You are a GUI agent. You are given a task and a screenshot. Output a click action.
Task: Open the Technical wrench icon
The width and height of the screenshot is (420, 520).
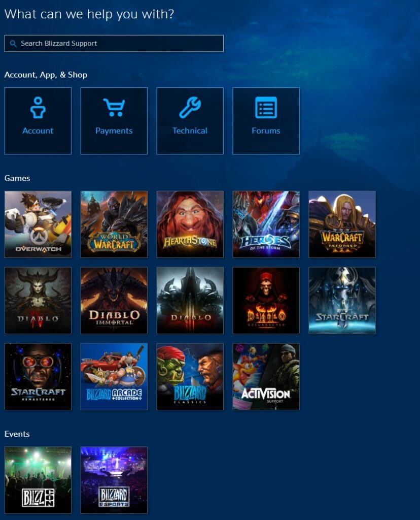[x=190, y=108]
